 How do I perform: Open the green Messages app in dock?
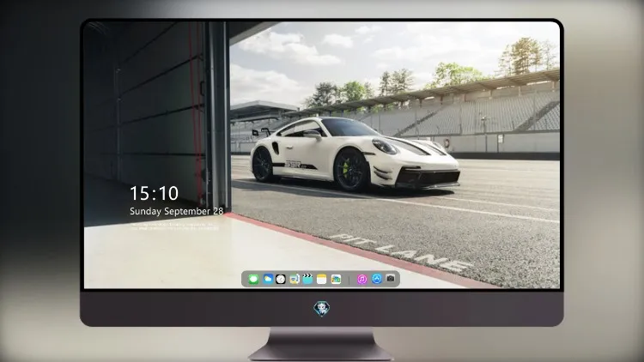coord(253,280)
